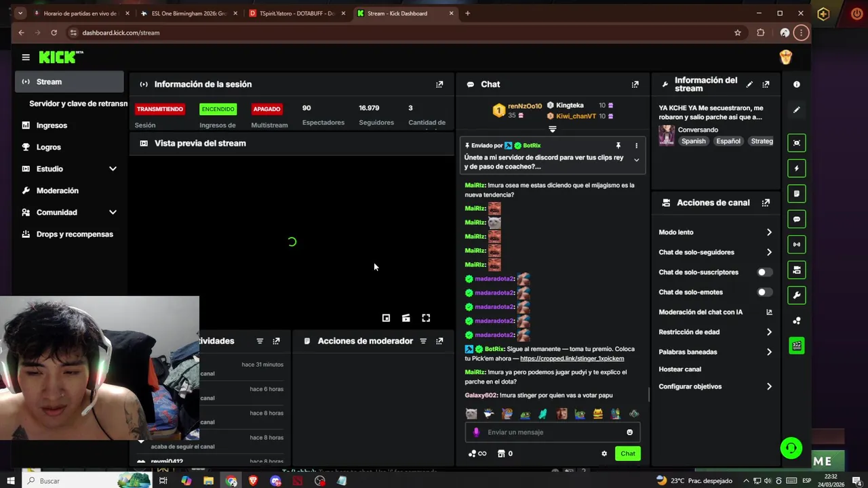Click the Español tag in stream info
Screen dimensions: 868x488
click(728, 141)
